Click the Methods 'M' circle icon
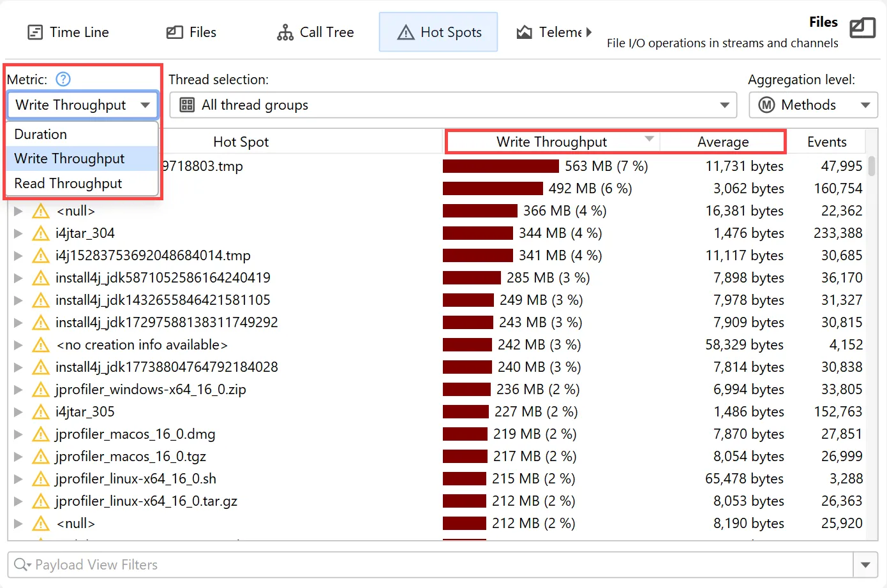Image resolution: width=887 pixels, height=588 pixels. pyautogui.click(x=766, y=105)
